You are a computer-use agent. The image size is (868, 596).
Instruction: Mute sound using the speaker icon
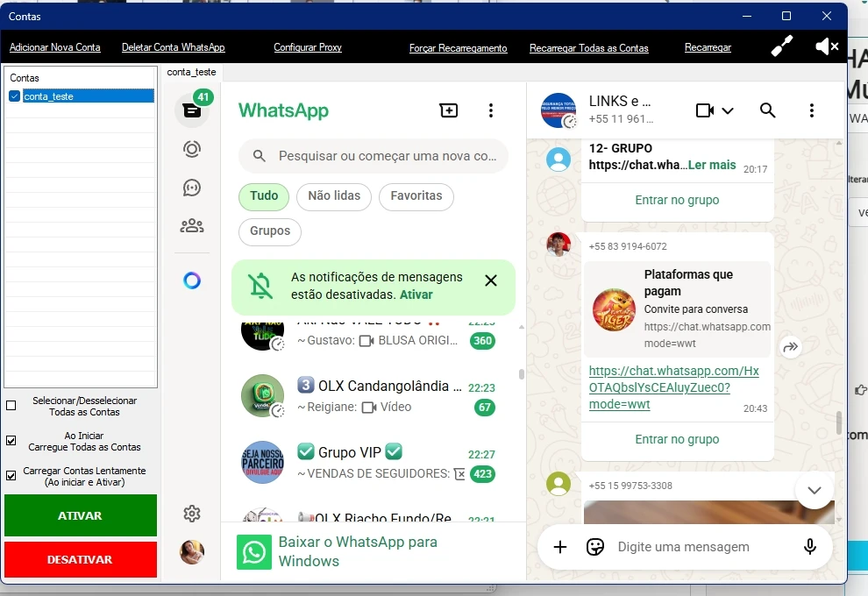[826, 47]
